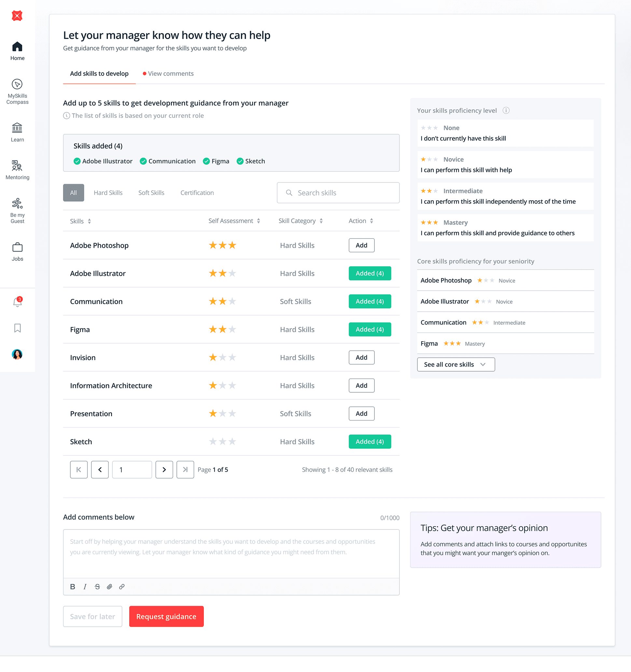Filter list by Soft Skills
631x672 pixels.
[x=151, y=193]
